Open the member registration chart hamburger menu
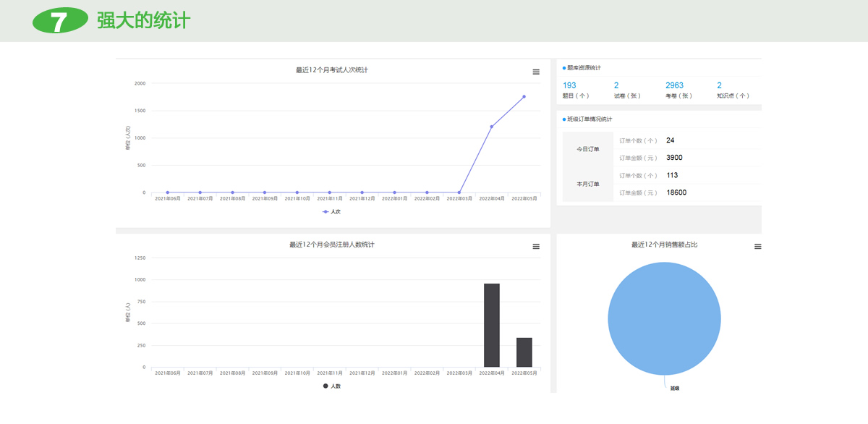Screen dimensions: 868x424 pos(536,247)
